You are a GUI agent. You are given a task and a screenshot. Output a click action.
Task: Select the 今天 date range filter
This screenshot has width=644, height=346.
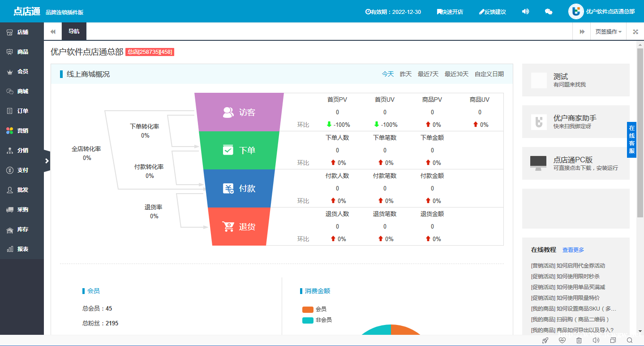tap(387, 74)
